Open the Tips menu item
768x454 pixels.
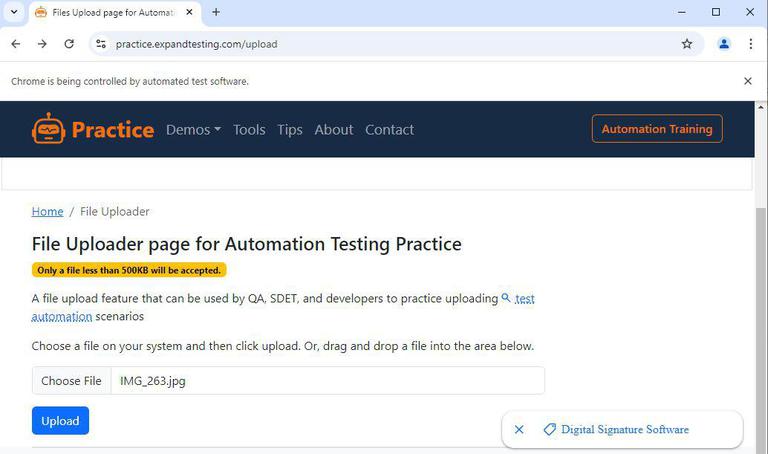coord(290,130)
